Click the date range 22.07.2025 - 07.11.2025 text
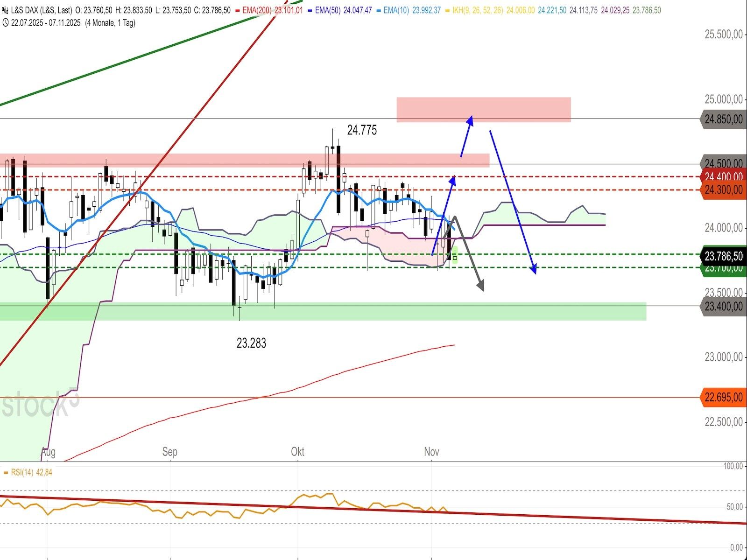The width and height of the screenshot is (747, 560). (x=46, y=22)
